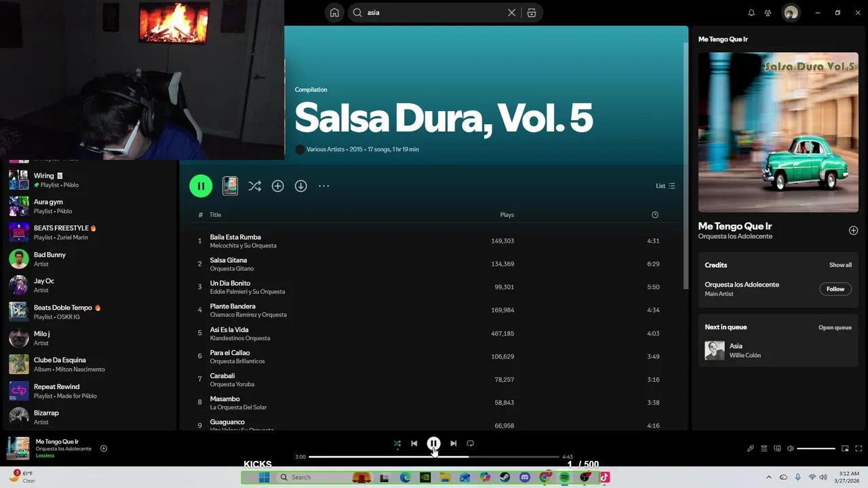Toggle shuffle for this compilation
Screen dimensions: 868x488
(x=255, y=186)
